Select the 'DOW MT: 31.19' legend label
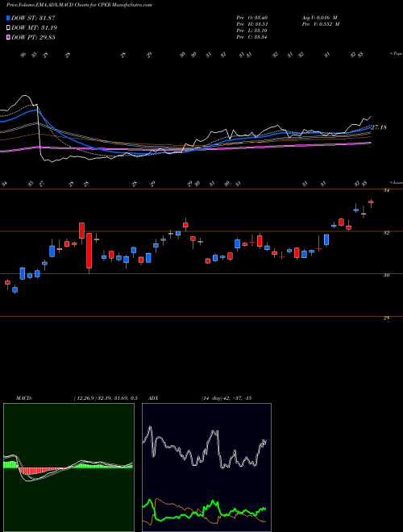 pos(34,28)
